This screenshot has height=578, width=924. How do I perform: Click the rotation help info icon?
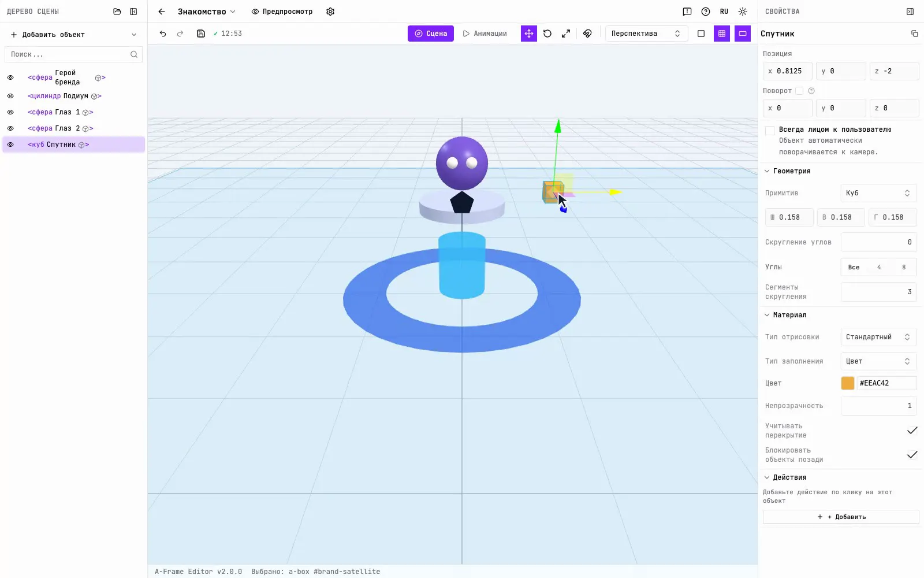811,91
